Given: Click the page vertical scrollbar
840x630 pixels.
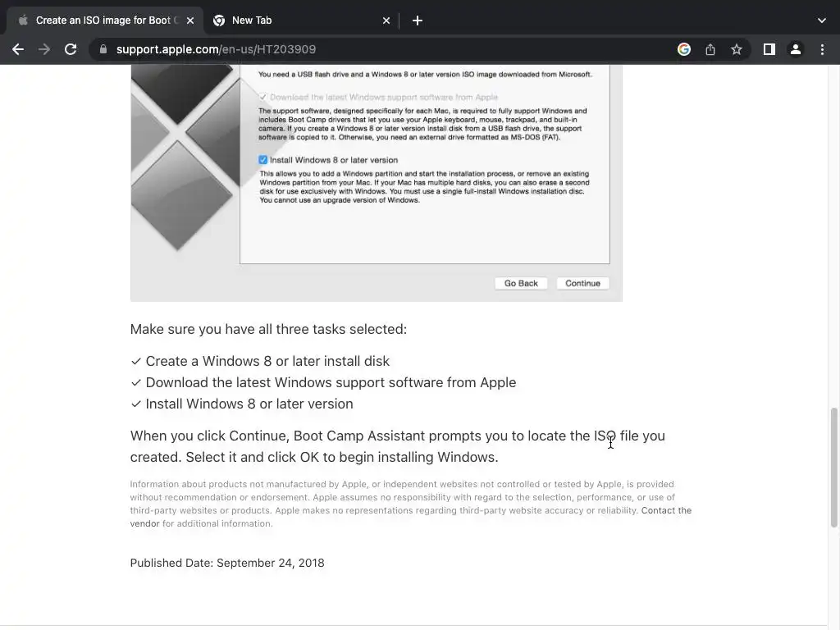Looking at the screenshot, I should pos(833,468).
